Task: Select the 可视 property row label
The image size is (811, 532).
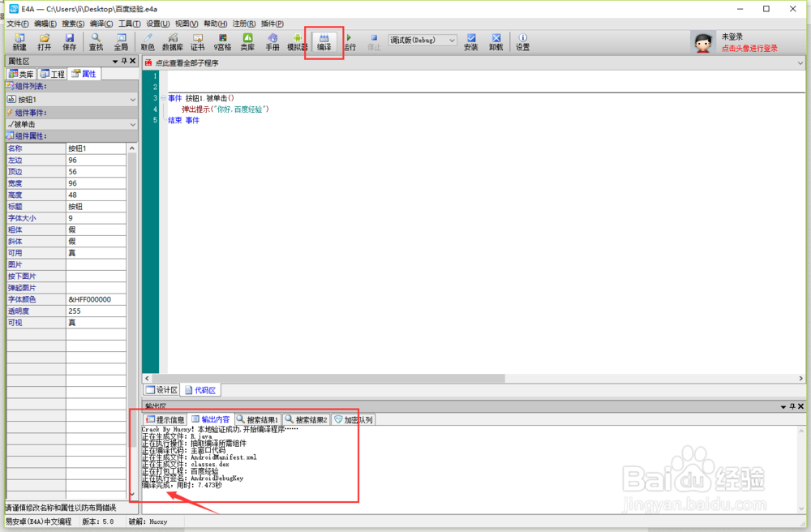Action: click(x=36, y=323)
